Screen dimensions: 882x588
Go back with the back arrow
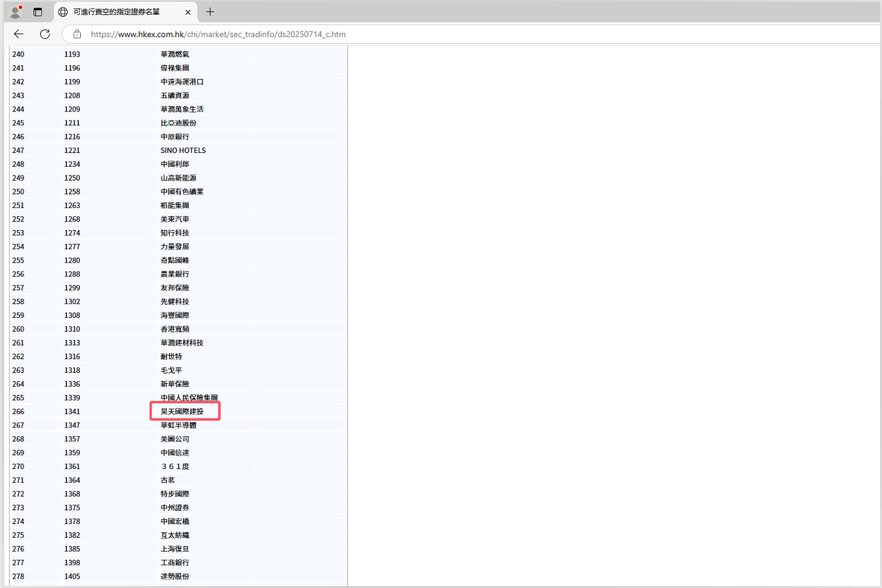[19, 34]
